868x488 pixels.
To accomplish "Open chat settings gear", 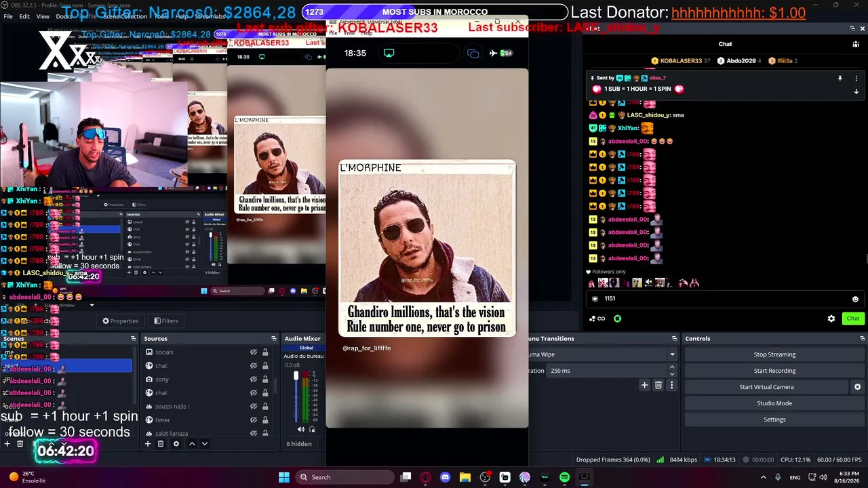I will (x=831, y=319).
